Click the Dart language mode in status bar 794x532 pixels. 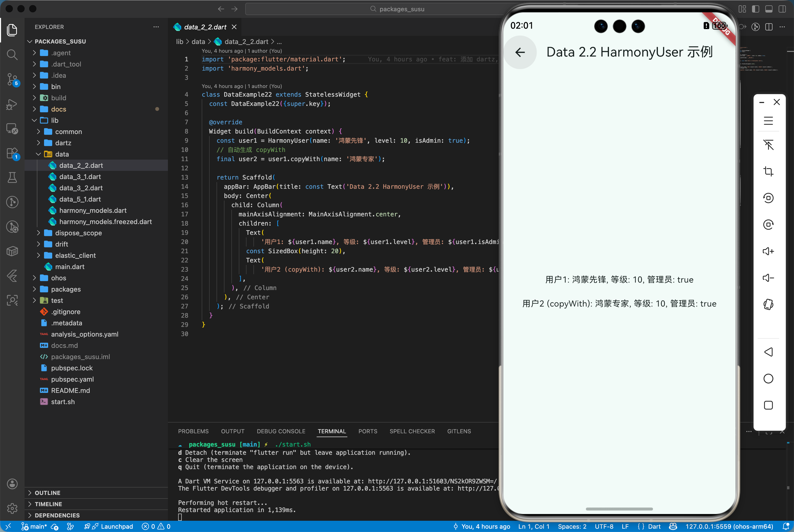coord(654,526)
